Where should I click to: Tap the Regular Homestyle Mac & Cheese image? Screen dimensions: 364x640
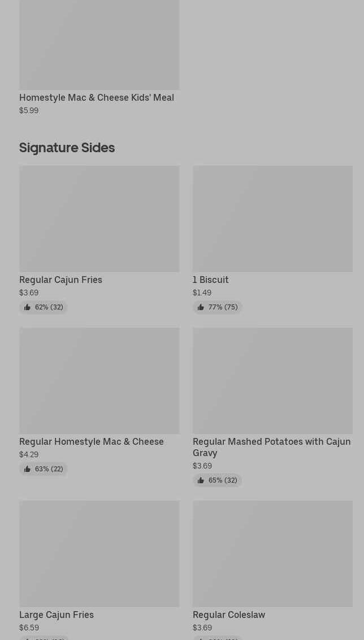coord(99,380)
